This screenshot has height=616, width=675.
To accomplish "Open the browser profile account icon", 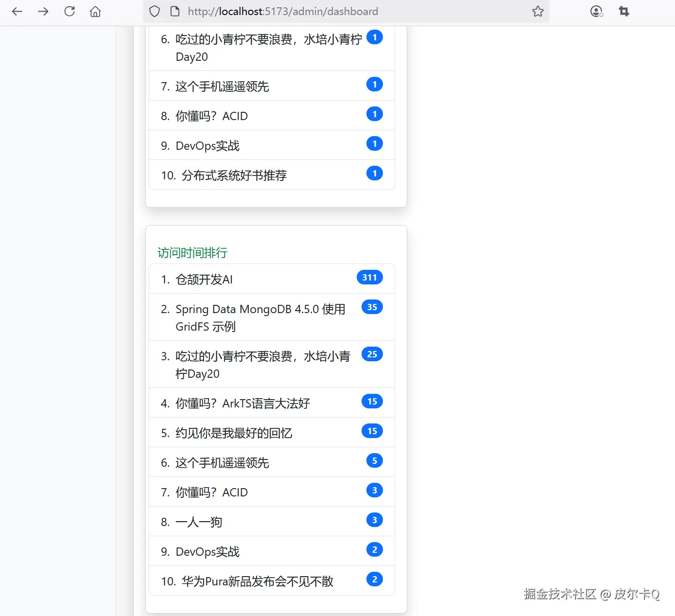I will click(596, 11).
